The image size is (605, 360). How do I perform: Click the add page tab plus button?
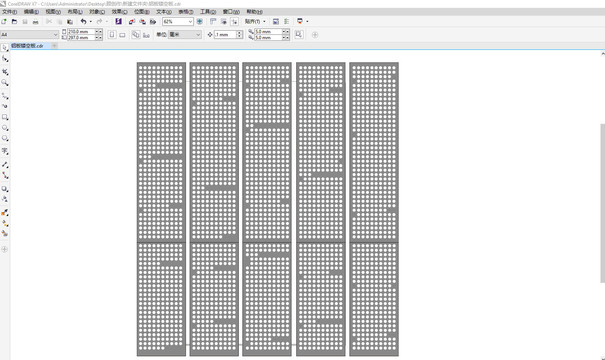55,46
